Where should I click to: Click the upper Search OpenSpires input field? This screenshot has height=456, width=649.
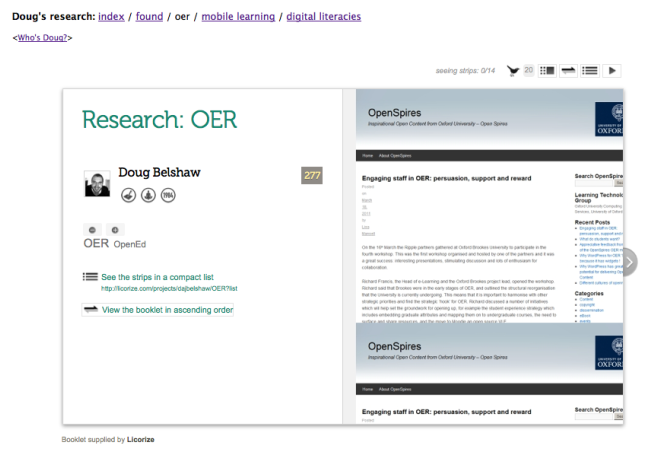(594, 183)
